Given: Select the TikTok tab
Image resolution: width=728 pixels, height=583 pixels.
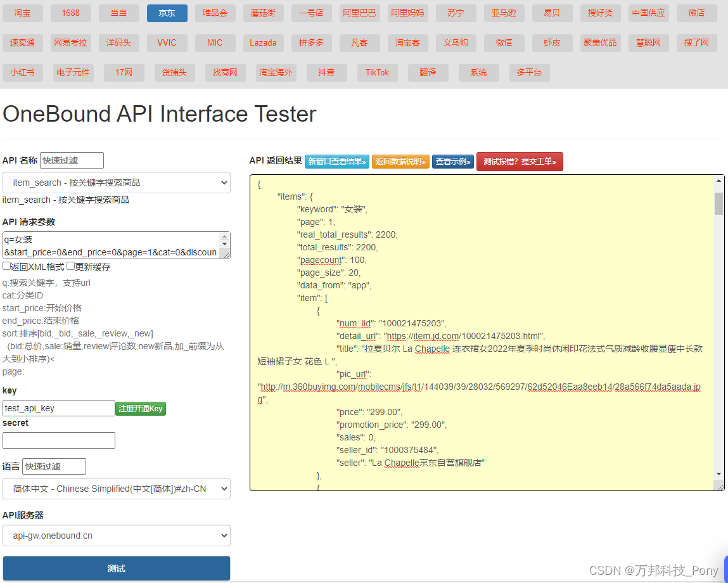Looking at the screenshot, I should [378, 72].
